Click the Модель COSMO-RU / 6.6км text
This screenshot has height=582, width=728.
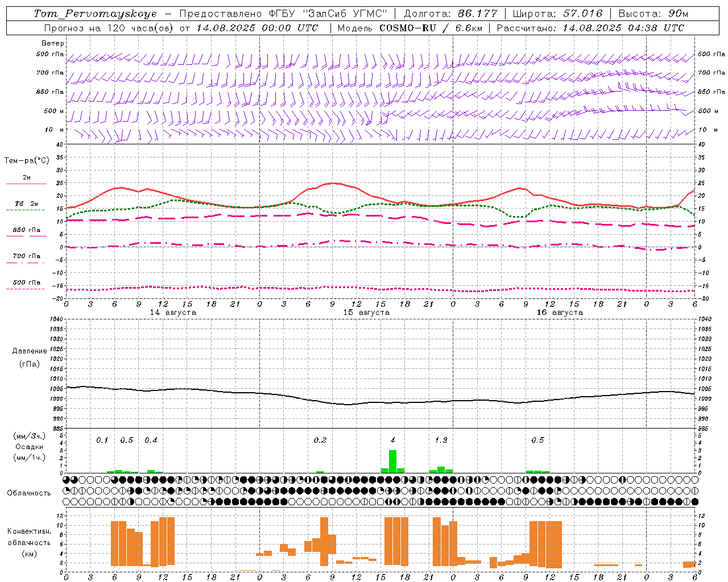[410, 28]
